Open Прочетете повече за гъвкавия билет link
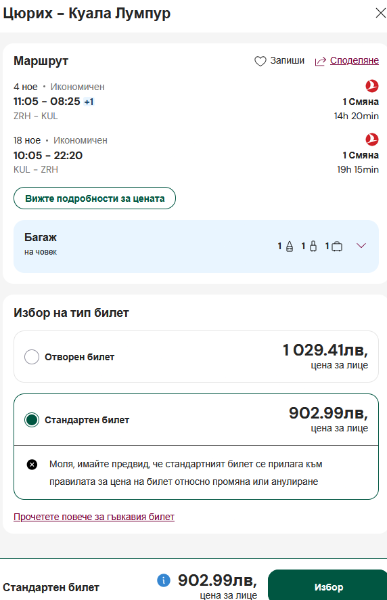 click(94, 517)
